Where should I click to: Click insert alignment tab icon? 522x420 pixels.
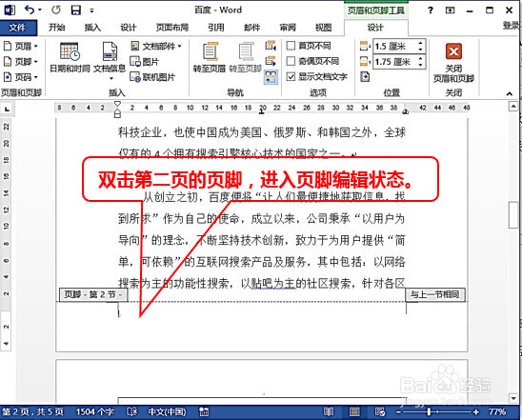point(365,77)
